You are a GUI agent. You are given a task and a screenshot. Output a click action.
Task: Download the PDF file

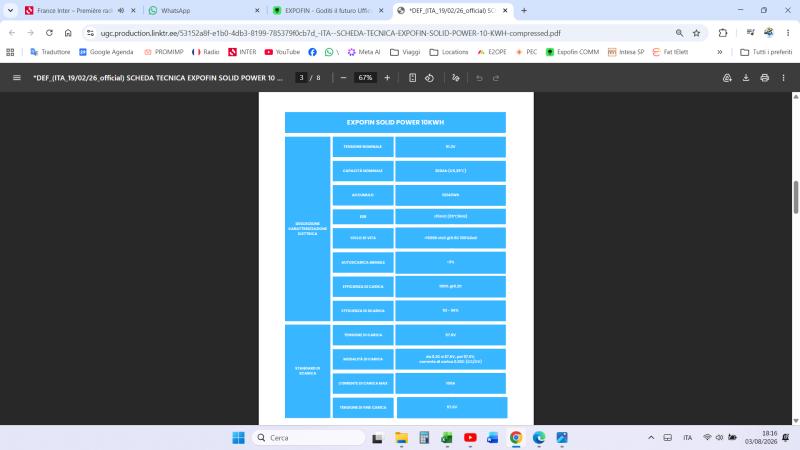point(746,78)
